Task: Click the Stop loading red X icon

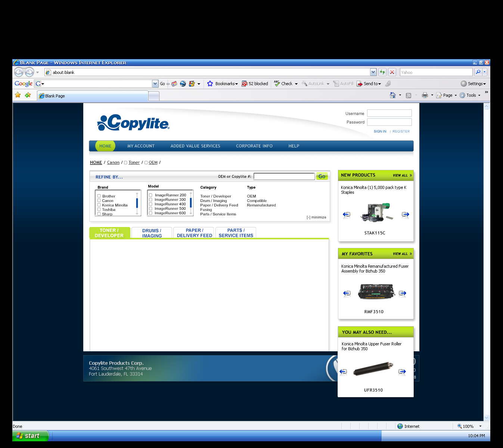Action: coord(392,72)
